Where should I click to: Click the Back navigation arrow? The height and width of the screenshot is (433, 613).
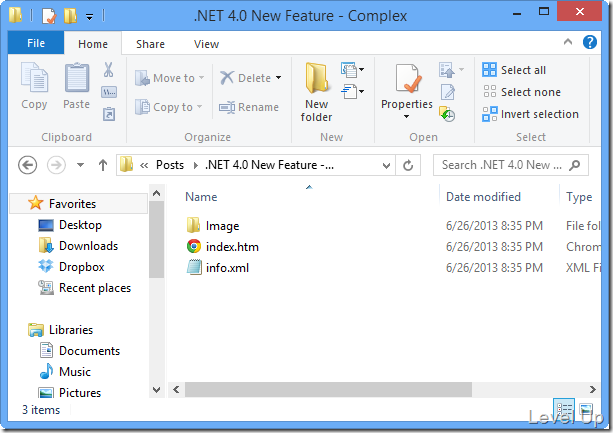pyautogui.click(x=27, y=165)
